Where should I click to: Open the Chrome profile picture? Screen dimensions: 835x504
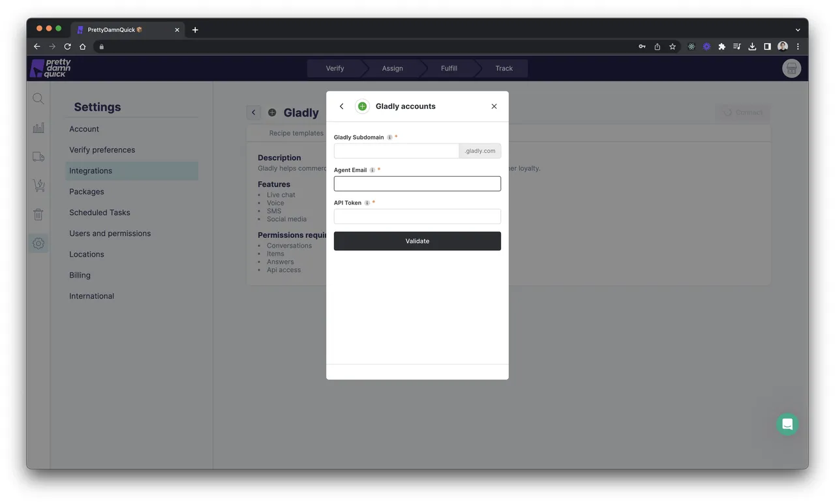pos(783,46)
